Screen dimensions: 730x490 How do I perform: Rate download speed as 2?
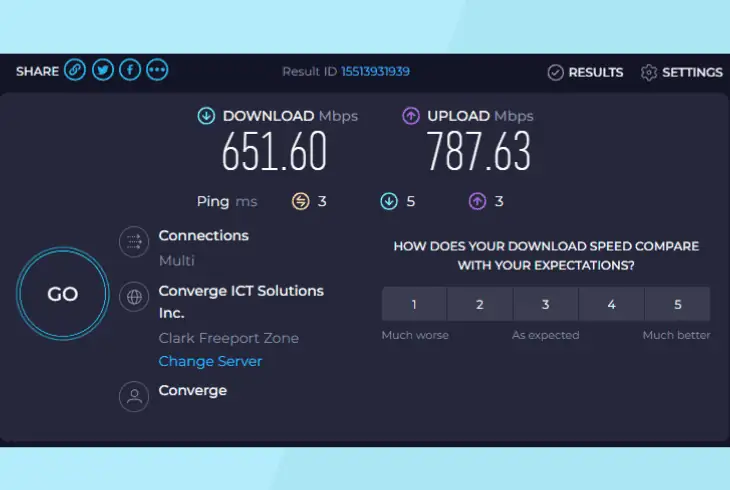point(480,304)
